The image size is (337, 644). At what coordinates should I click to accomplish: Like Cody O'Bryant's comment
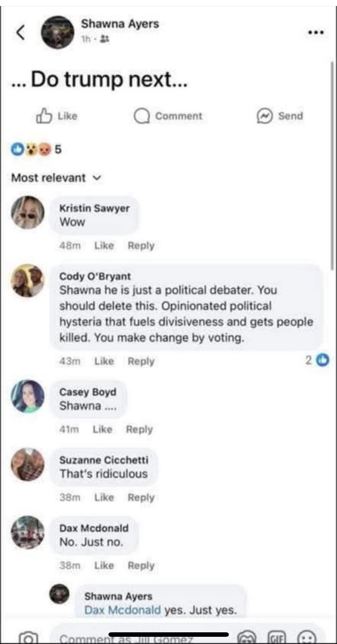[x=104, y=361]
